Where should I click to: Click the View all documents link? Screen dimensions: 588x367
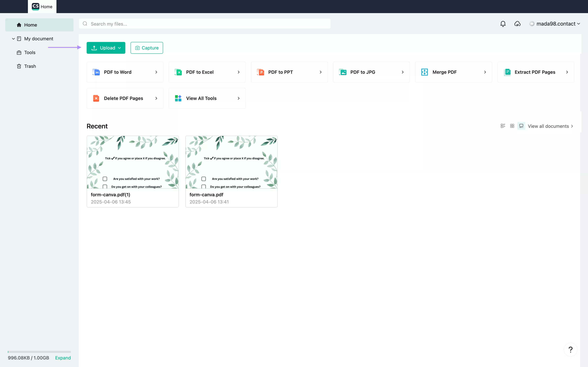click(550, 126)
